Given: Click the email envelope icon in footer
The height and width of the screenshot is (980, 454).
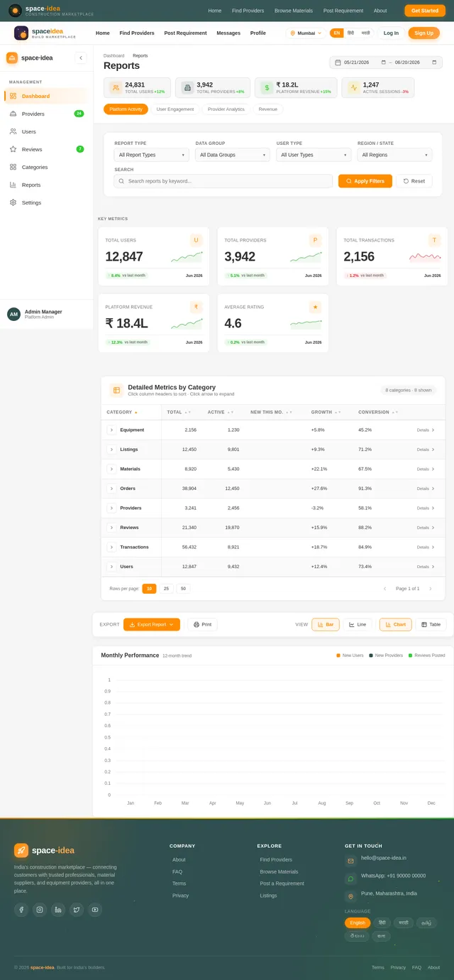Looking at the screenshot, I should (350, 861).
